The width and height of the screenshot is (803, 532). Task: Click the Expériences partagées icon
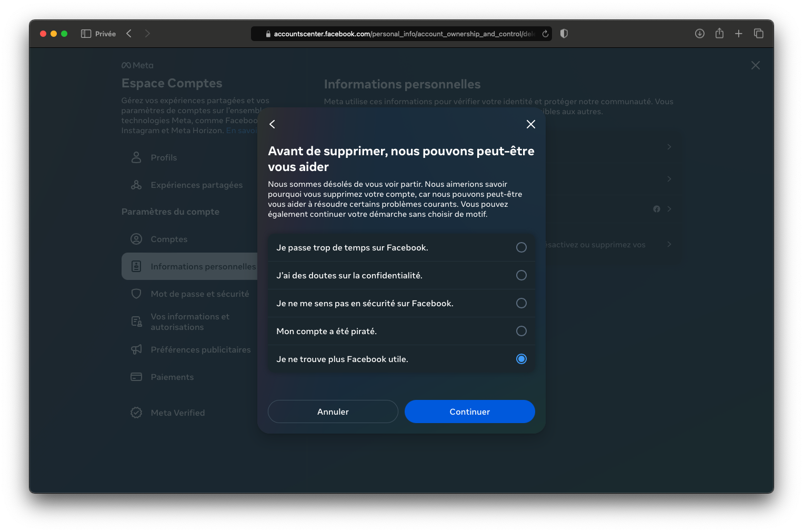136,185
